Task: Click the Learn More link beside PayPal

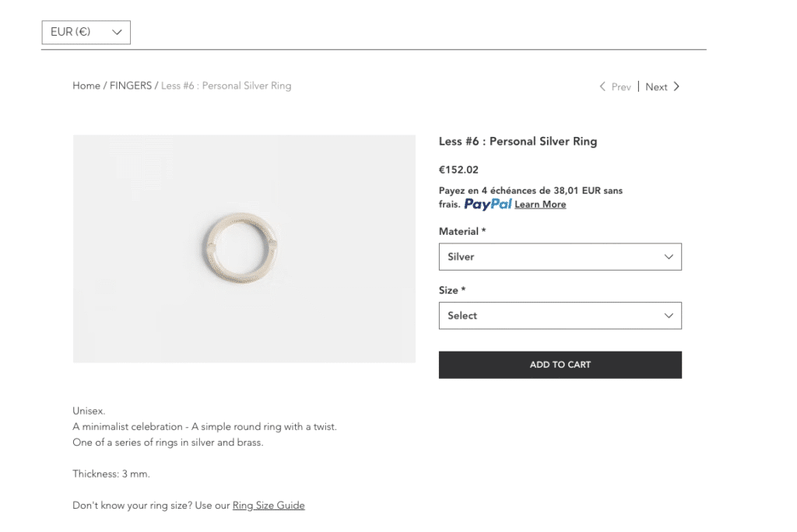Action: (x=540, y=204)
